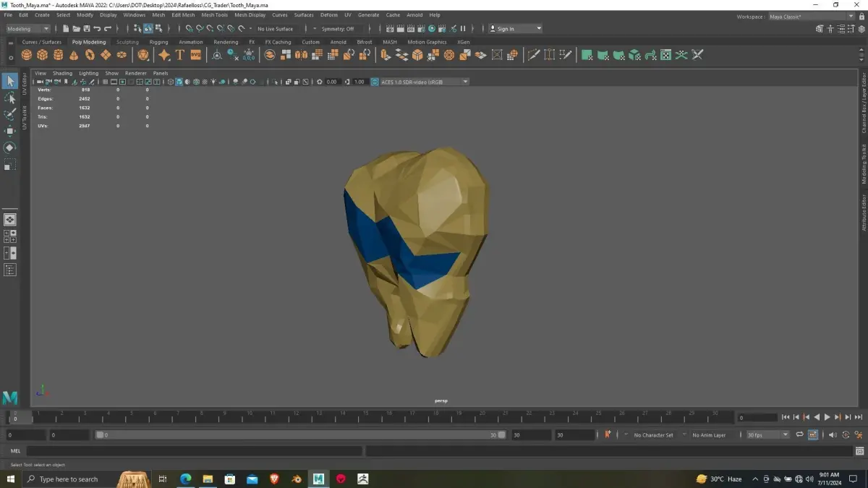Image resolution: width=868 pixels, height=488 pixels.
Task: Create a polygon cube from the shelf
Action: point(43,55)
